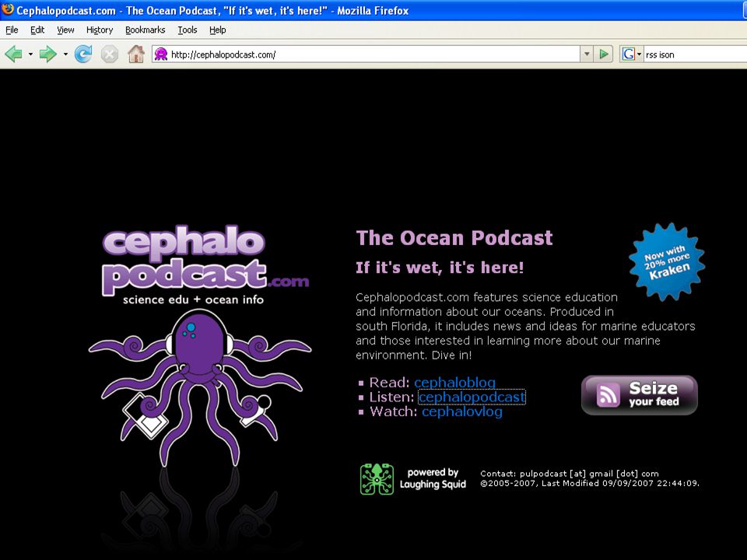Click the Firefox logo in title bar
747x560 pixels.
click(7, 9)
